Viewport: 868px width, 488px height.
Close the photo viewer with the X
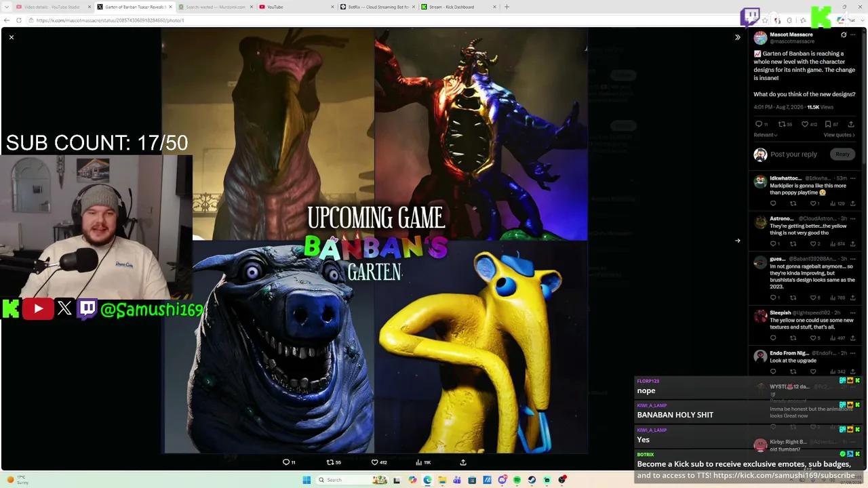[x=12, y=37]
